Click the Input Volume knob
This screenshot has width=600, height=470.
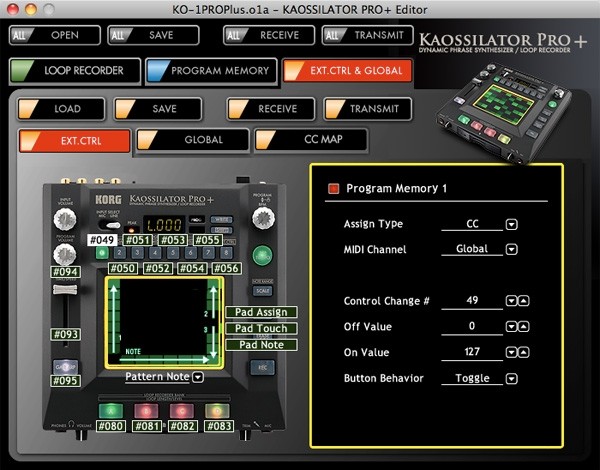[65, 219]
